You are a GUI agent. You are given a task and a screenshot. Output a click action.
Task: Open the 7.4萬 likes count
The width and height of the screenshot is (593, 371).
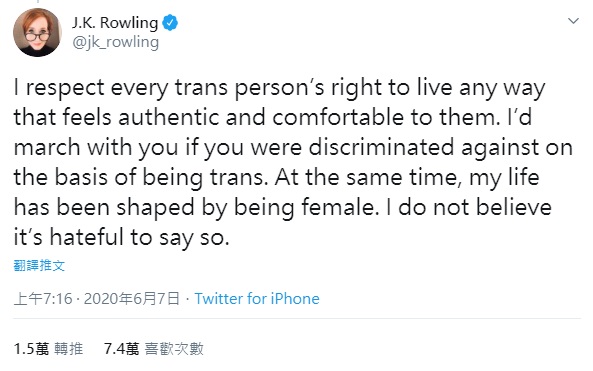[x=122, y=349]
